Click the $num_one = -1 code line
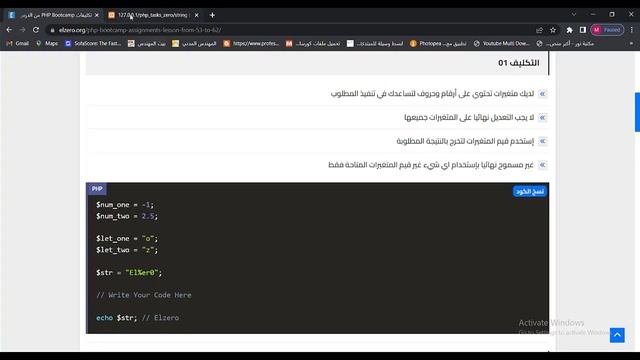The image size is (640, 360). pyautogui.click(x=125, y=205)
